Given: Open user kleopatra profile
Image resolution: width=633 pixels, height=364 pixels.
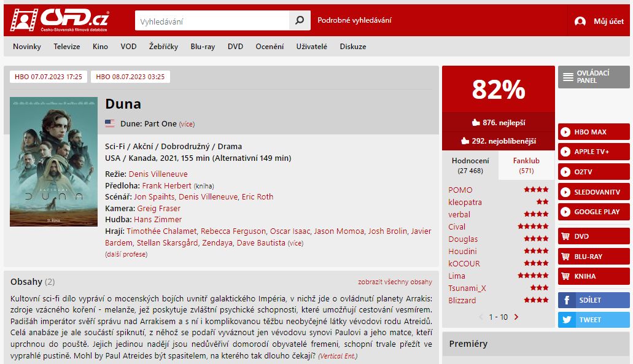Looking at the screenshot, I should pos(465,202).
